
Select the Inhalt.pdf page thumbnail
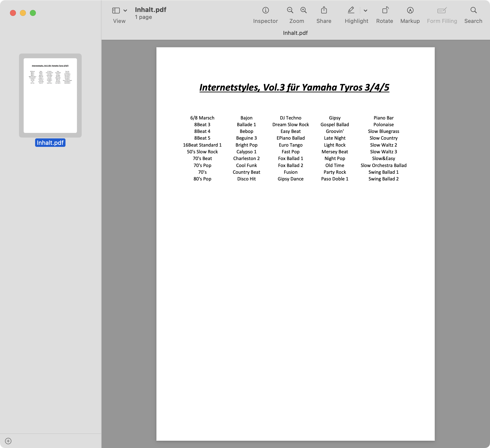click(50, 95)
